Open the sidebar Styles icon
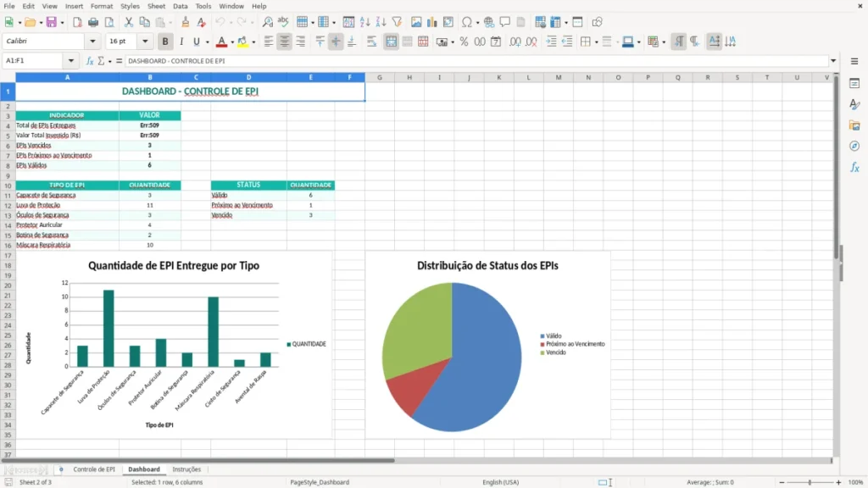868x488 pixels. tap(854, 104)
